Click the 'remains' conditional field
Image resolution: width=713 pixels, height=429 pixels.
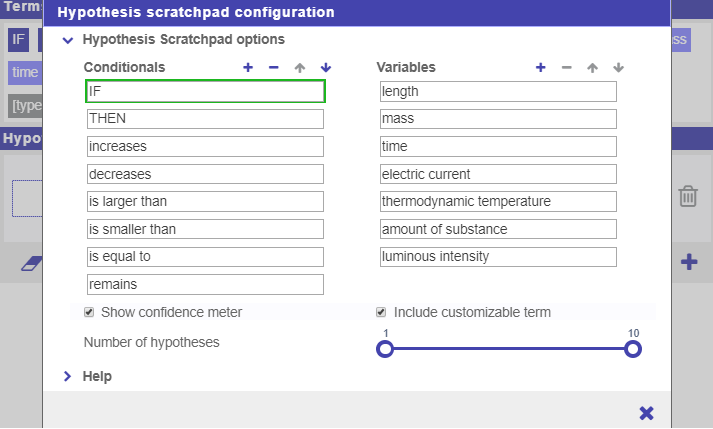point(205,284)
